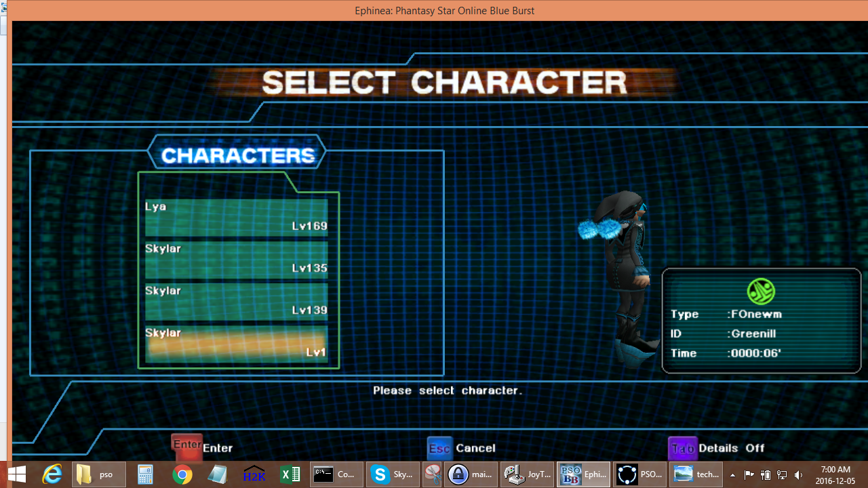Click the Time :0000:06' text

(726, 353)
